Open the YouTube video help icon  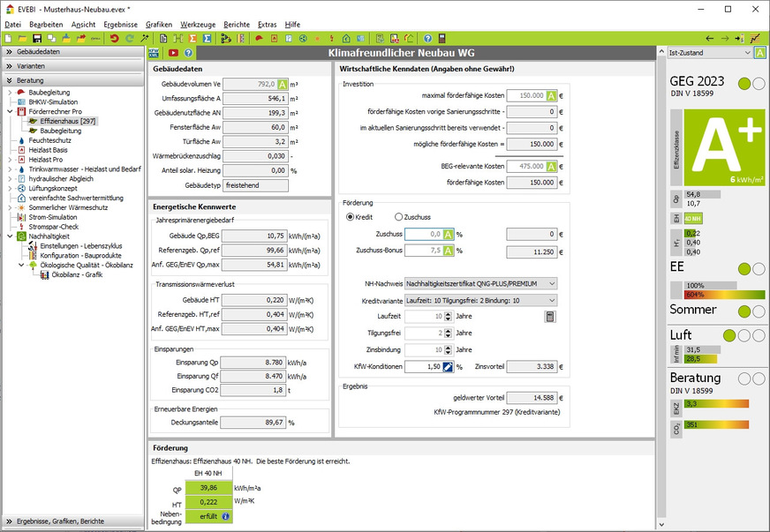[x=173, y=54]
